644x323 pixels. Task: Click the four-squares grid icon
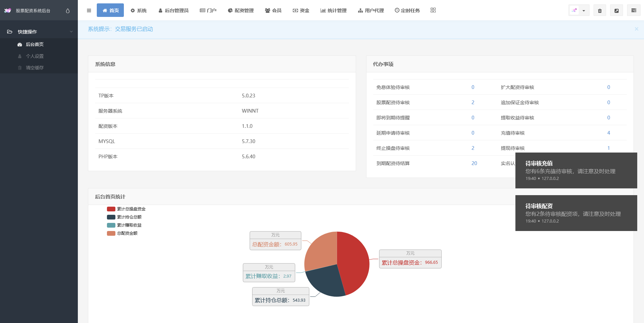pos(433,10)
